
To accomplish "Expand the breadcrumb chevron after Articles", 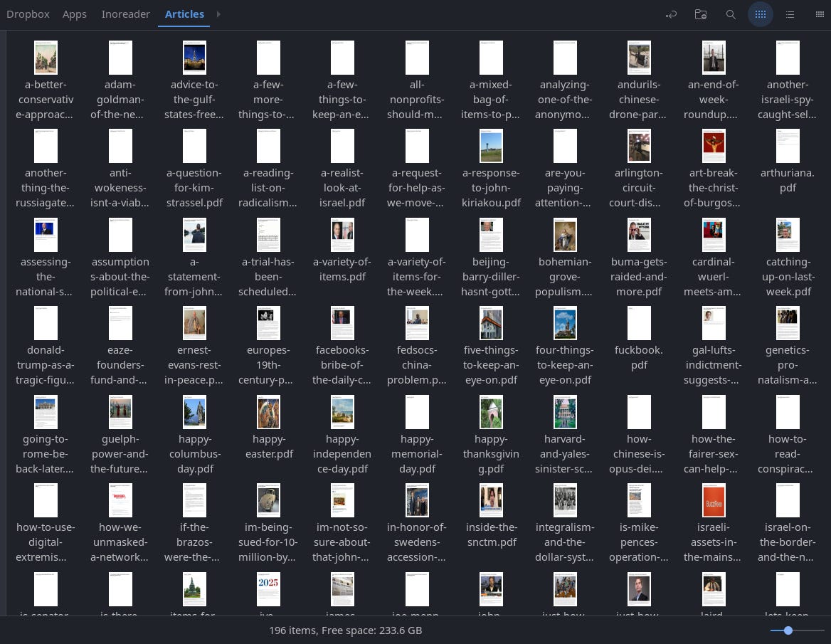I will point(218,14).
